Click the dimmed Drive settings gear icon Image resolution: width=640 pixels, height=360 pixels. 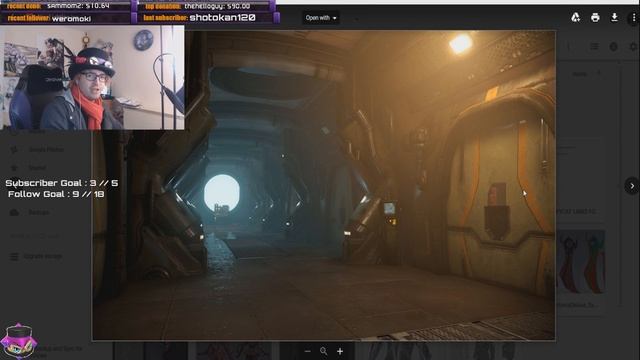click(x=633, y=47)
